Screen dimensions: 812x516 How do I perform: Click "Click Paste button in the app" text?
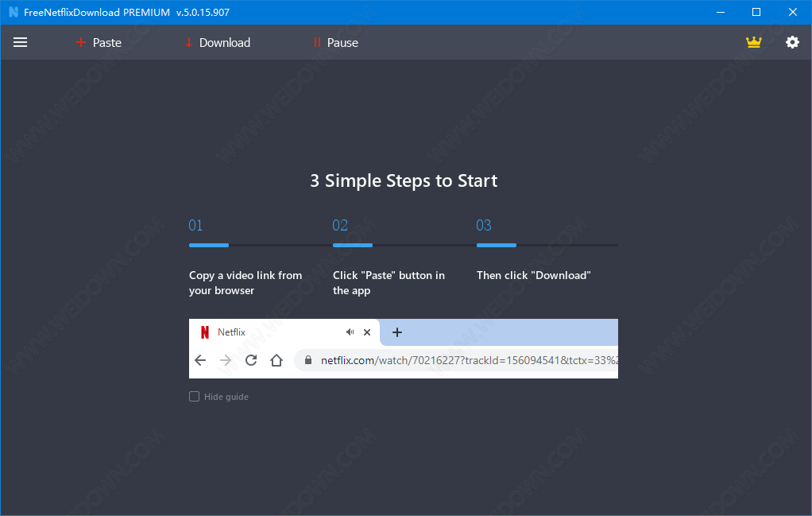[389, 283]
